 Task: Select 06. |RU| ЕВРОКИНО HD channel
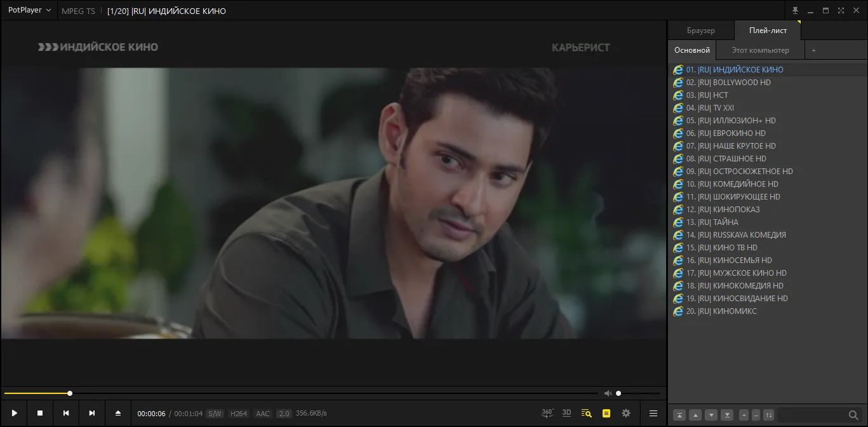(x=768, y=133)
